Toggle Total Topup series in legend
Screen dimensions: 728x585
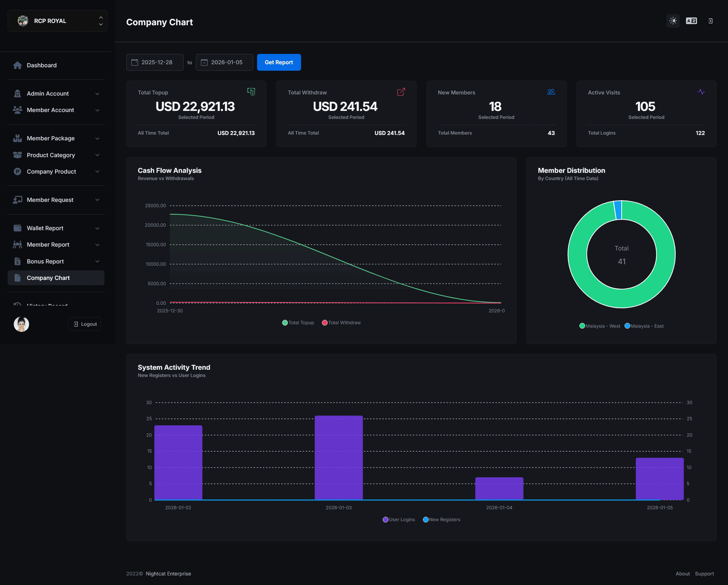298,323
